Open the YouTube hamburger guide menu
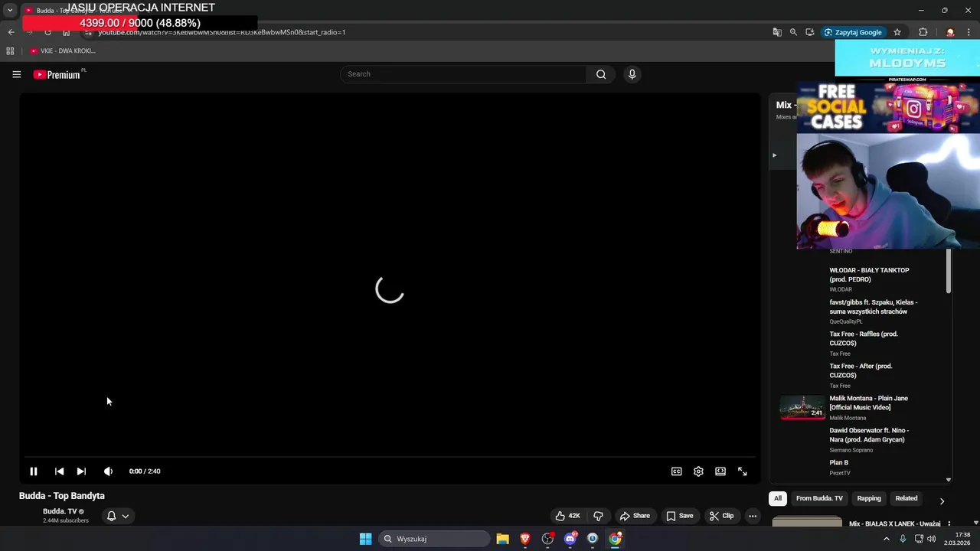 (x=16, y=74)
